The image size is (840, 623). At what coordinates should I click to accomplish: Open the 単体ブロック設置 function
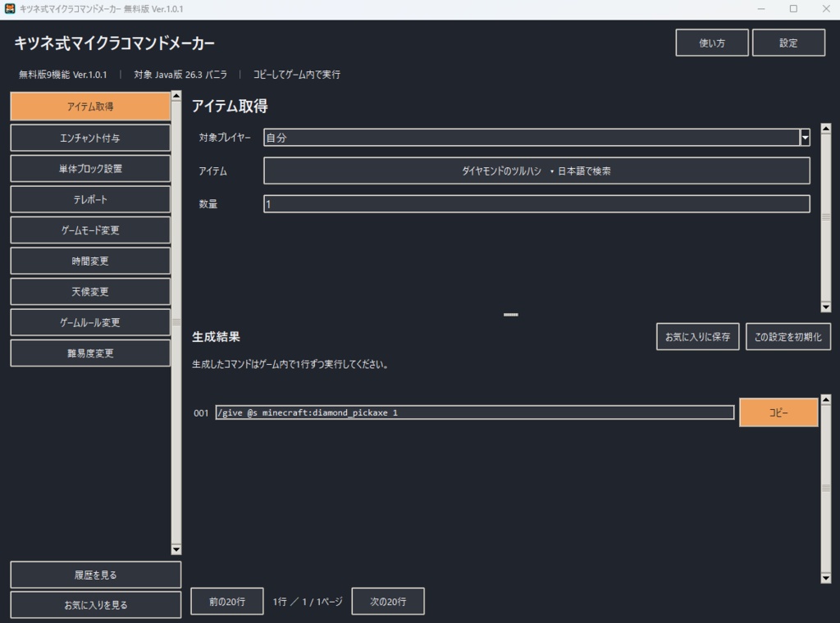coord(90,169)
